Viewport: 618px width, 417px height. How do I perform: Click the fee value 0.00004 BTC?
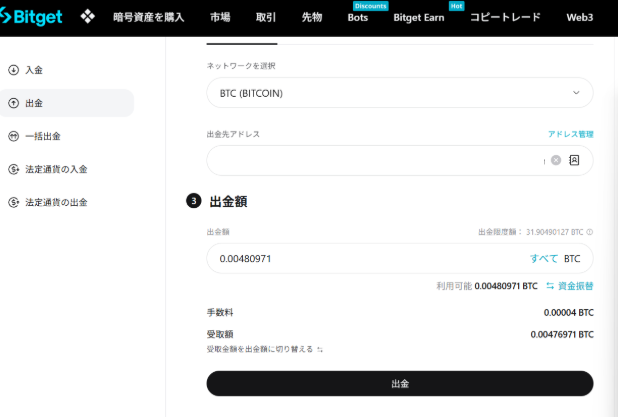[568, 313]
